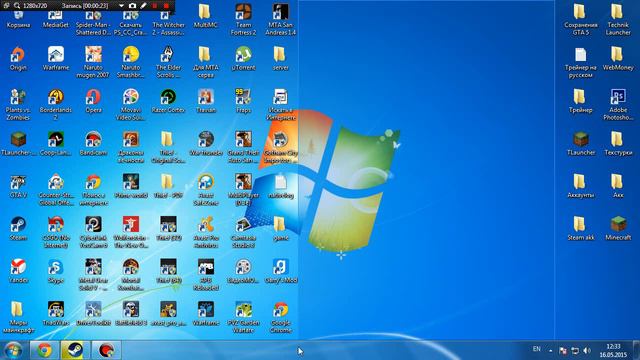Viewport: 640px width, 360px height.
Task: Launch the MediaGet shortcut
Action: click(56, 20)
